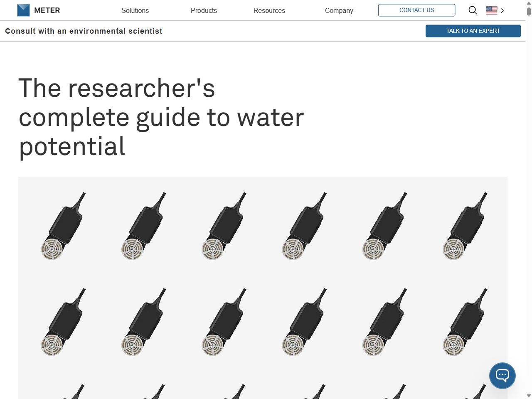Click the scrollbar down arrow

pyautogui.click(x=529, y=396)
